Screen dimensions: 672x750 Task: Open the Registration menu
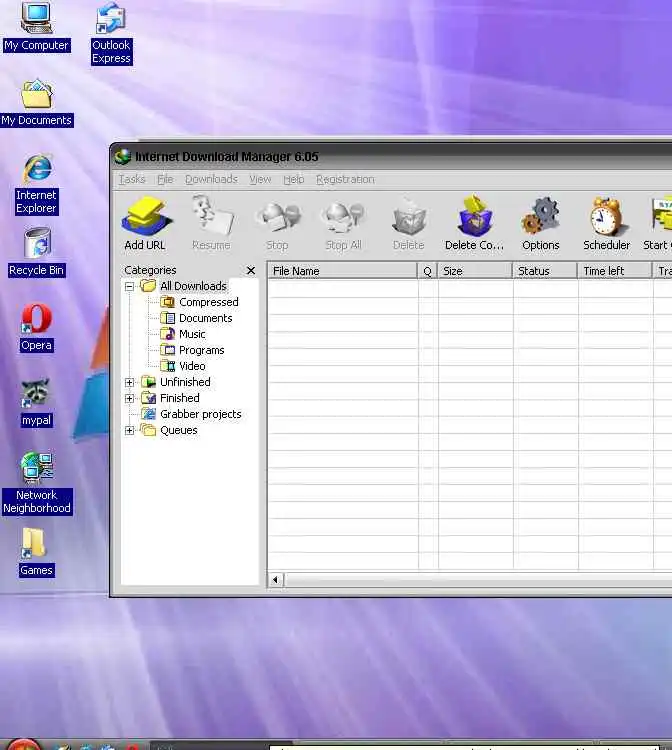pyautogui.click(x=345, y=179)
